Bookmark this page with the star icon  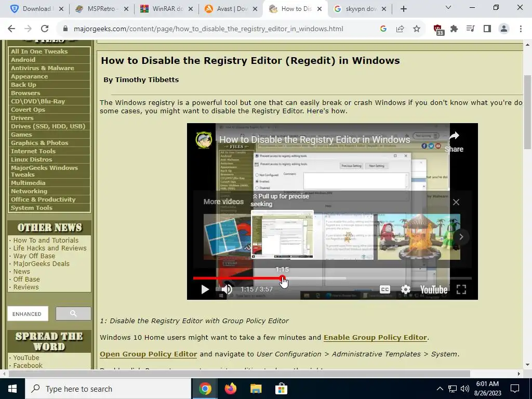click(x=417, y=29)
